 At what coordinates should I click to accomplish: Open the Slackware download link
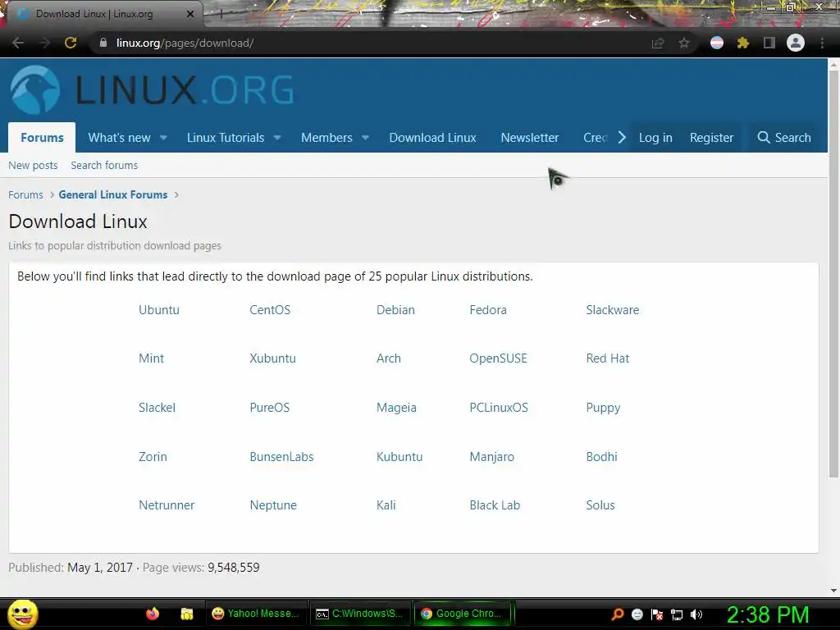point(612,310)
